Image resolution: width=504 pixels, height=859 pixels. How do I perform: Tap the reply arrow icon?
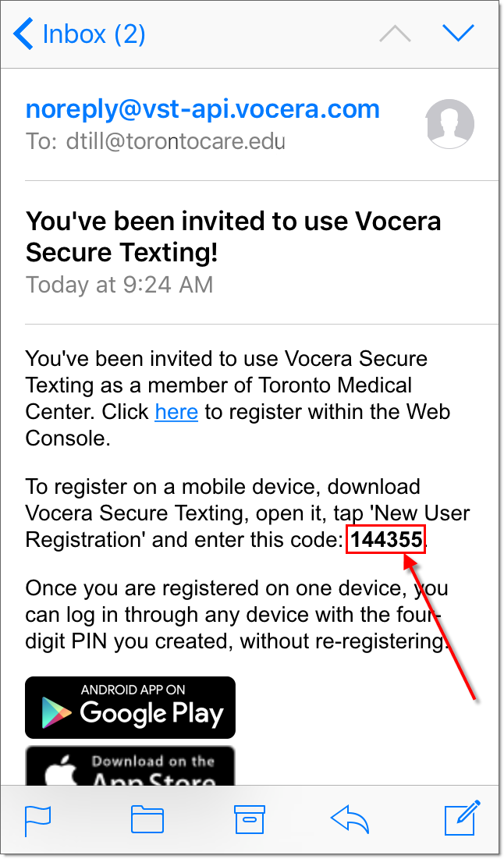pyautogui.click(x=350, y=818)
